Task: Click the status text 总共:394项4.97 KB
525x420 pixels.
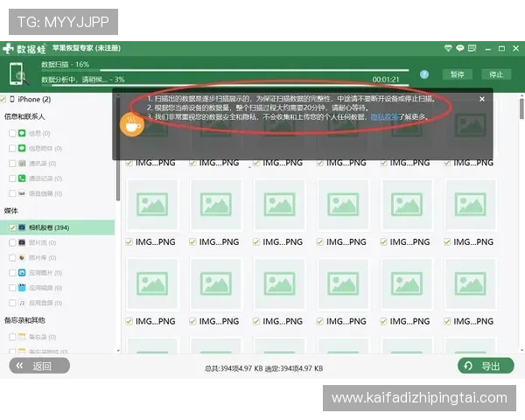Action: coord(234,368)
